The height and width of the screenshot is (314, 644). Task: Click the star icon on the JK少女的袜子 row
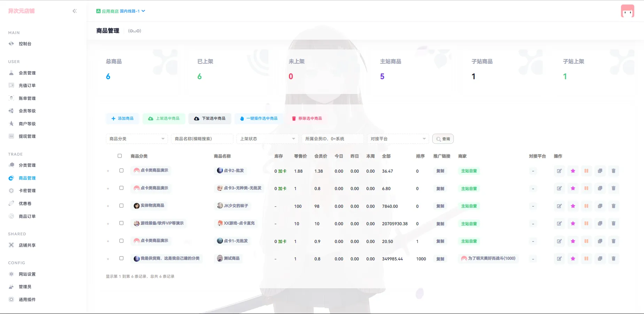tap(573, 206)
